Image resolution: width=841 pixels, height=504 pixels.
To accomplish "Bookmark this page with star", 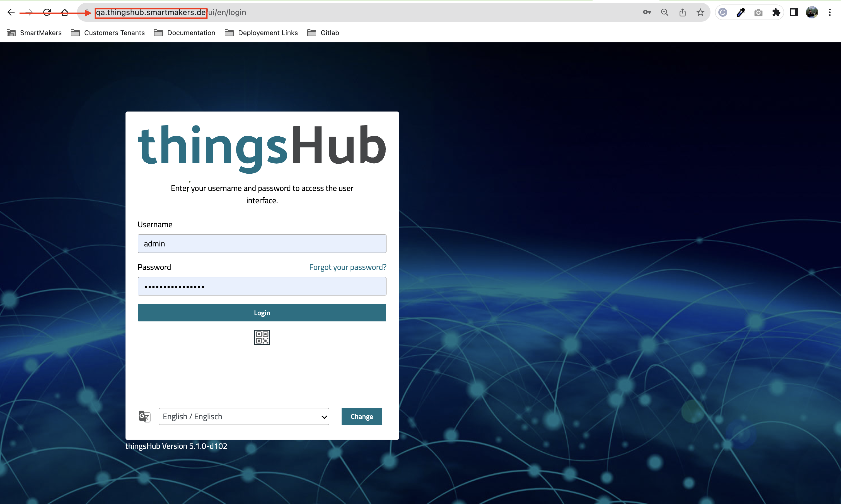I will click(700, 13).
